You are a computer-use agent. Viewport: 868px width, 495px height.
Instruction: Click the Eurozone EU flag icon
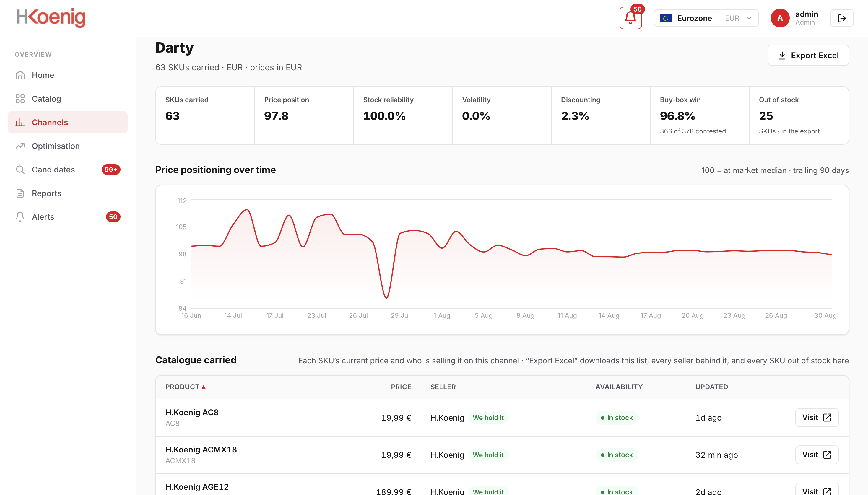[665, 18]
